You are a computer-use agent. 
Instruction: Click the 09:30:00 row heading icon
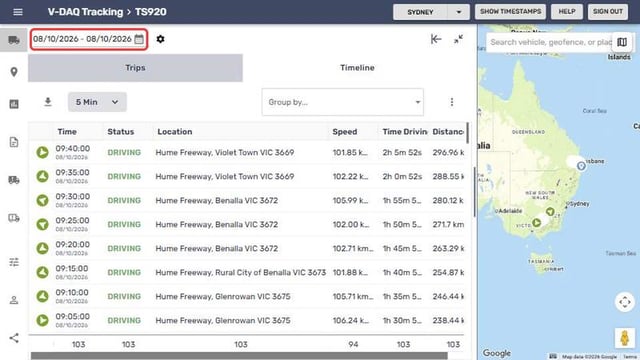[x=42, y=200]
